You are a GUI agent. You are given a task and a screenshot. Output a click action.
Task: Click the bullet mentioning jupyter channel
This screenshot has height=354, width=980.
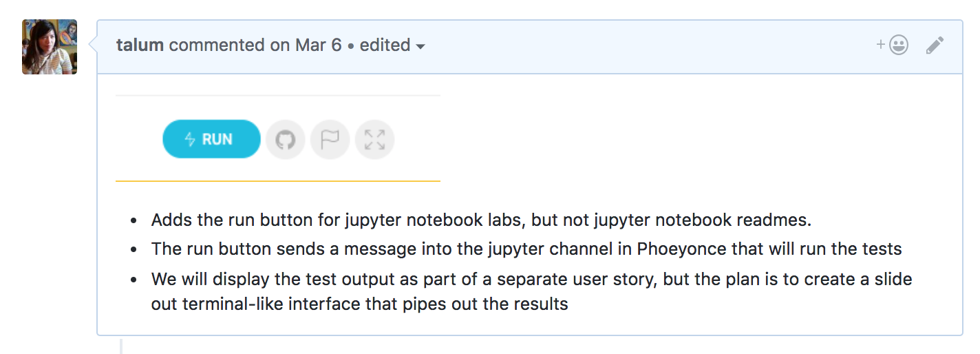[x=526, y=249]
